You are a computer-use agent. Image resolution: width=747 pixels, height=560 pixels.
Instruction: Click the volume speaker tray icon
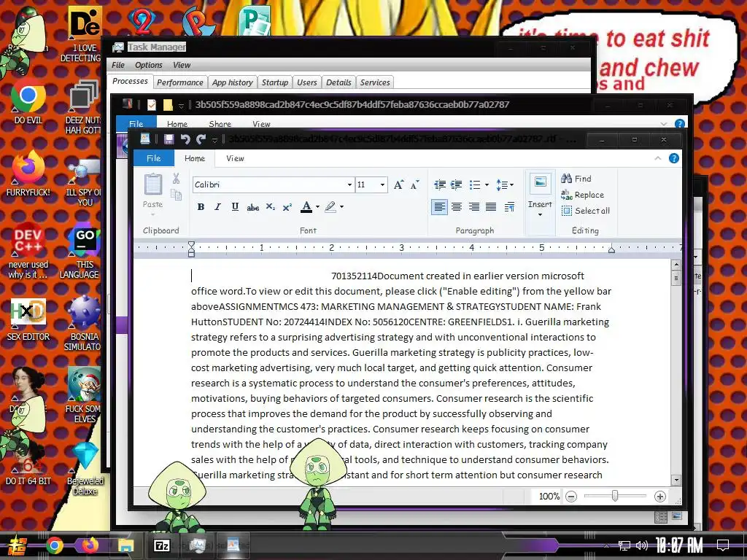(x=642, y=545)
